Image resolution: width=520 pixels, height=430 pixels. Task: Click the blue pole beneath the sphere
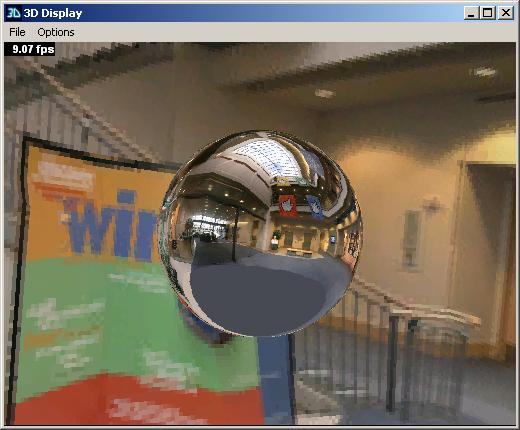coord(274,380)
